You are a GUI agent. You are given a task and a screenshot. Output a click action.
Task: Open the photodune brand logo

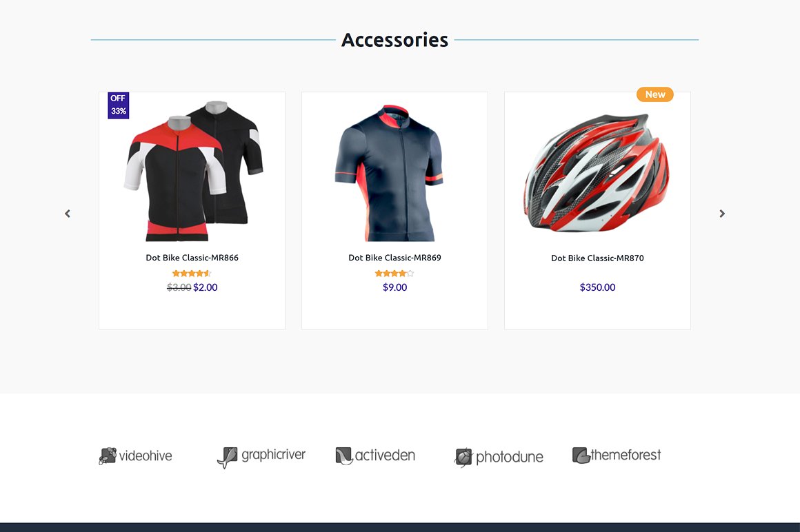(499, 457)
